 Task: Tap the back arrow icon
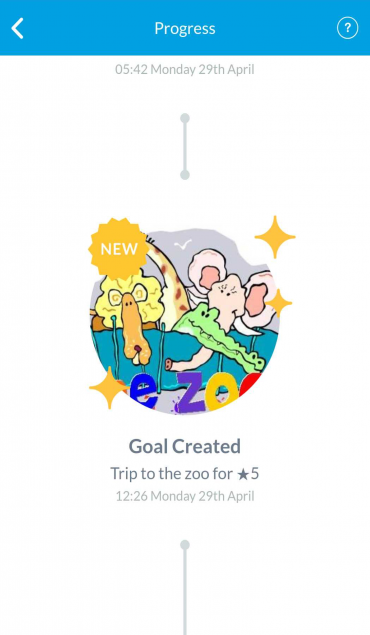(17, 28)
